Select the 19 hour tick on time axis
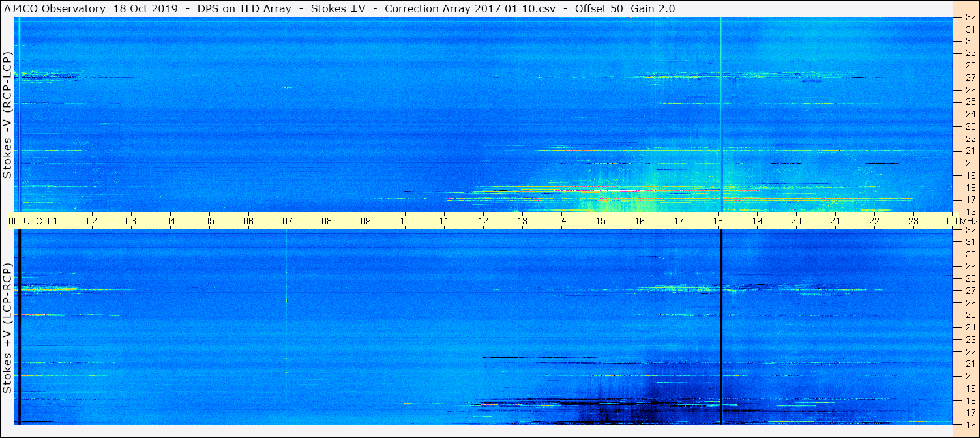This screenshot has width=980, height=438. pos(757,221)
